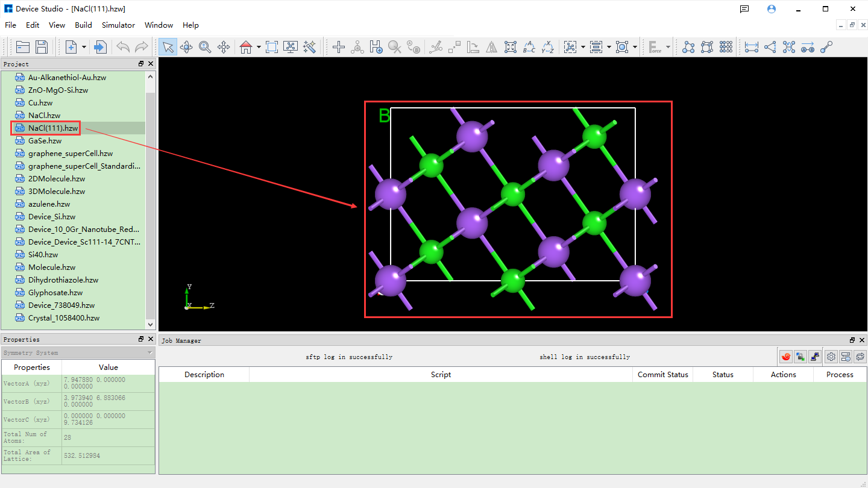Click the measure distance icon
Viewport: 868px width, 488px height.
[751, 47]
